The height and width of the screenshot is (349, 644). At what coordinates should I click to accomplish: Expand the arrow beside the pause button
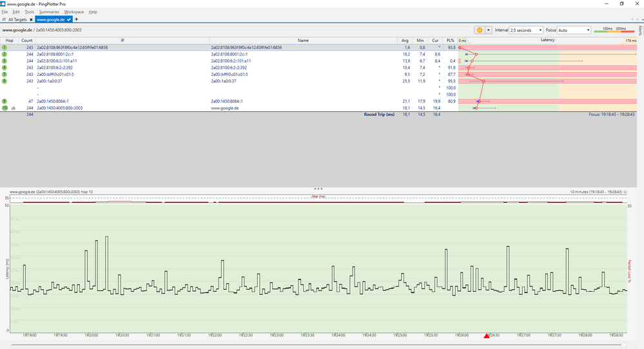pos(489,30)
